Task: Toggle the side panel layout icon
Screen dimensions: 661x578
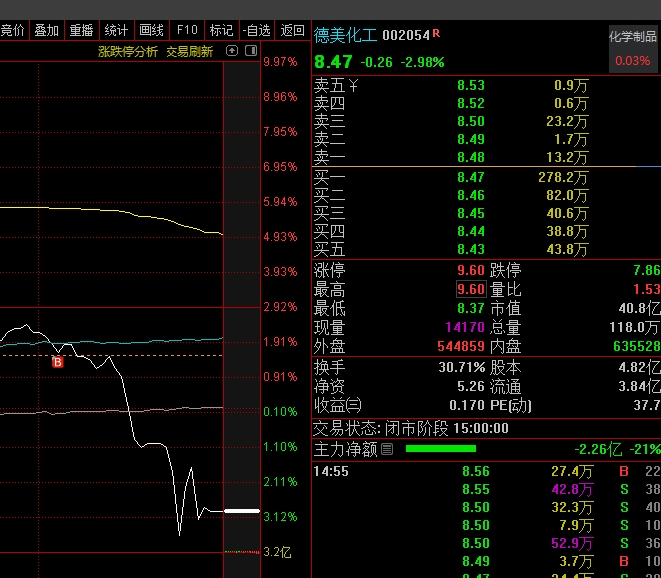Action: click(251, 51)
